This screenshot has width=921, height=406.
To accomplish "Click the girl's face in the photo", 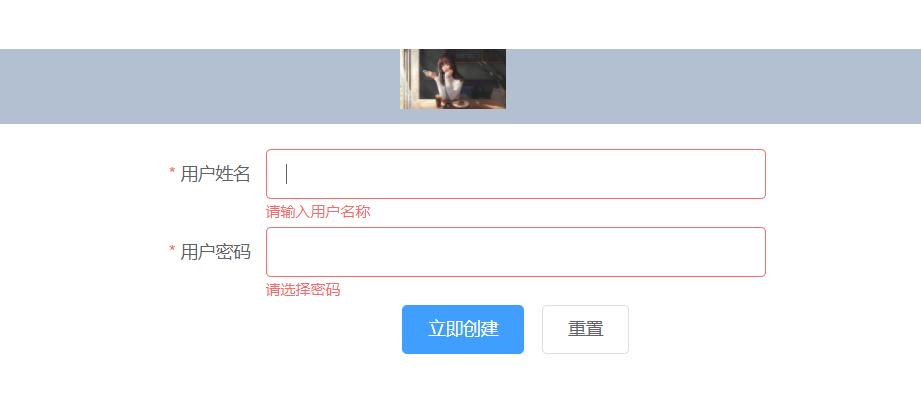I will (445, 66).
